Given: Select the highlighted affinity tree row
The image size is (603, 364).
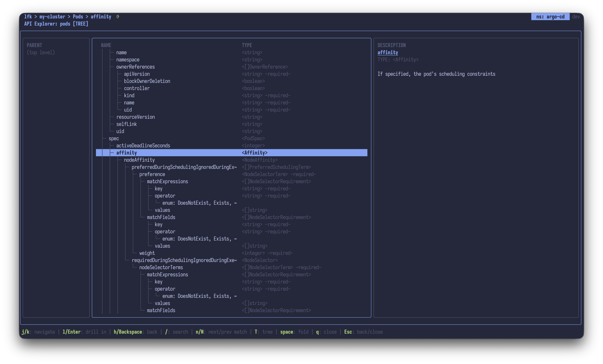Looking at the screenshot, I should click(232, 152).
